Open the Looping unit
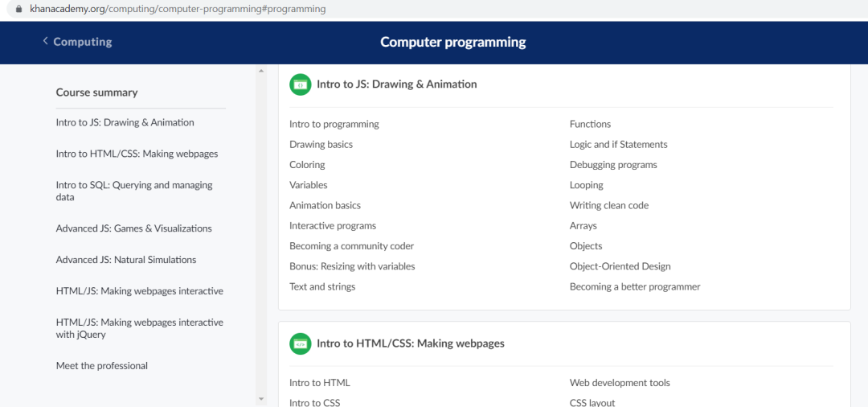 pyautogui.click(x=586, y=185)
